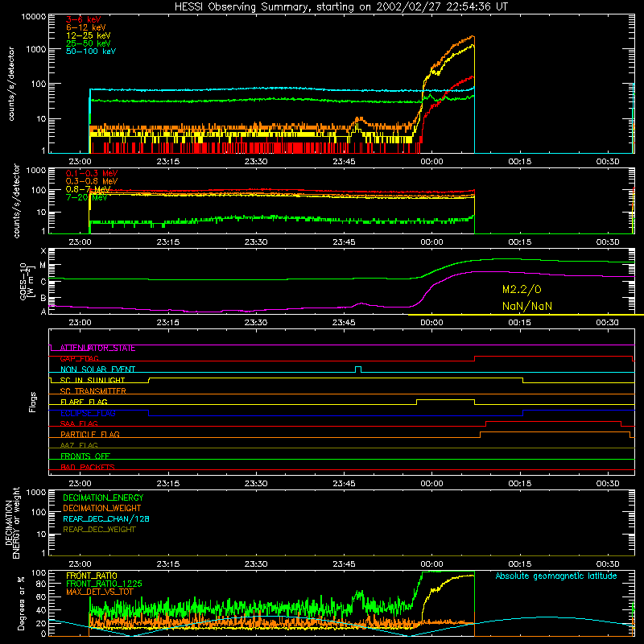644x644 pixels.
Task: Click the Absolute geomagnetic latitude label
Action: point(556,576)
